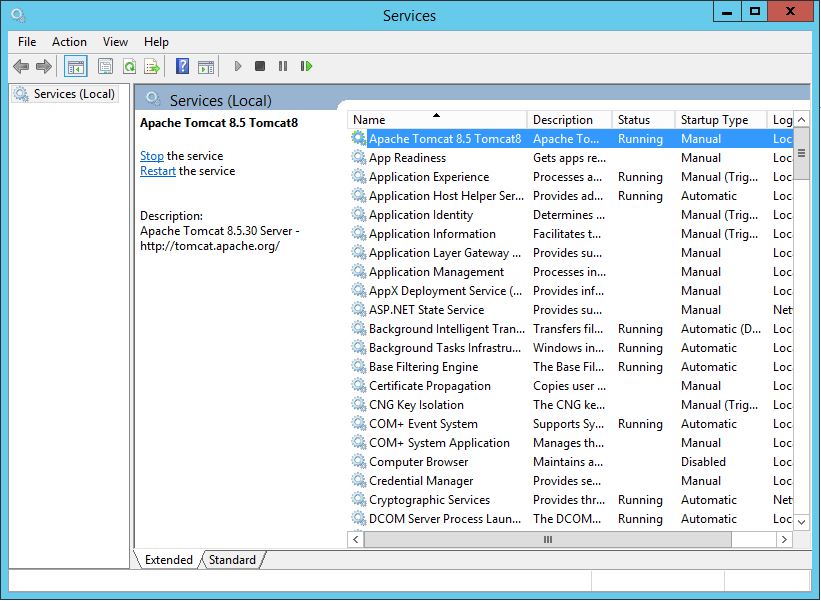Select the Application Host Helper Ser... row
The height and width of the screenshot is (601, 821).
click(x=571, y=196)
